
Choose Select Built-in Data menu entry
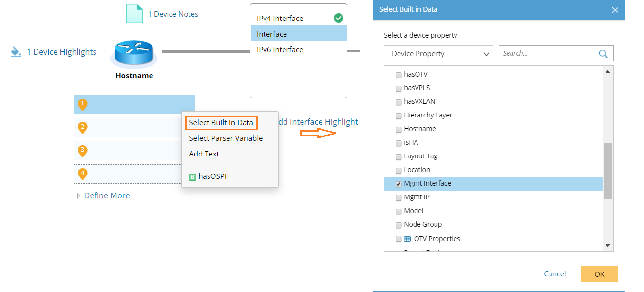[221, 123]
